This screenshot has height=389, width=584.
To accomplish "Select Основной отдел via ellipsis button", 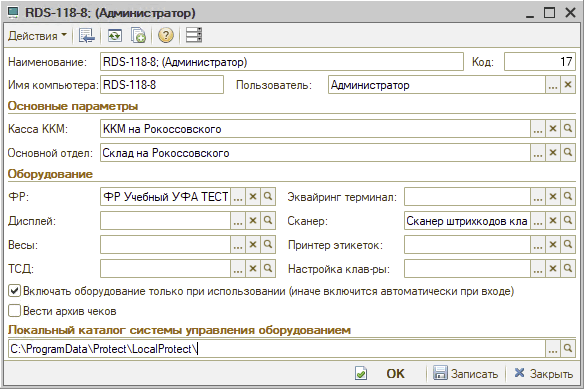I will pos(538,153).
